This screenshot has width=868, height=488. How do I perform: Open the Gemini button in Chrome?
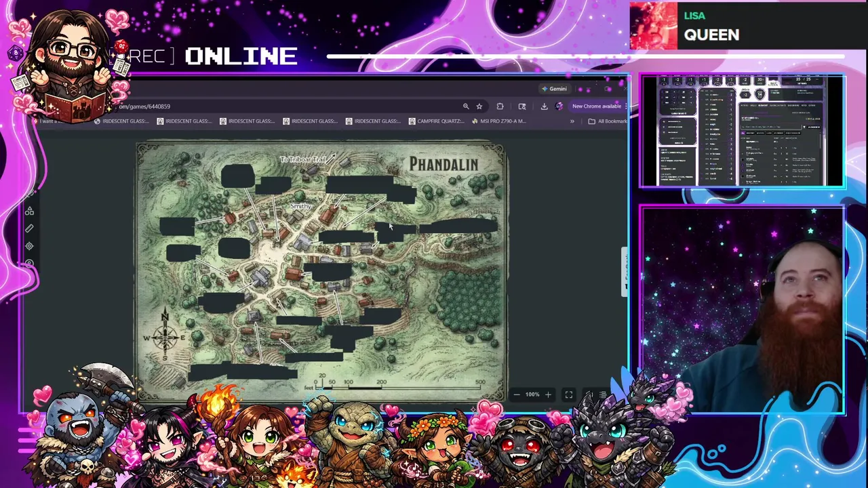(554, 89)
